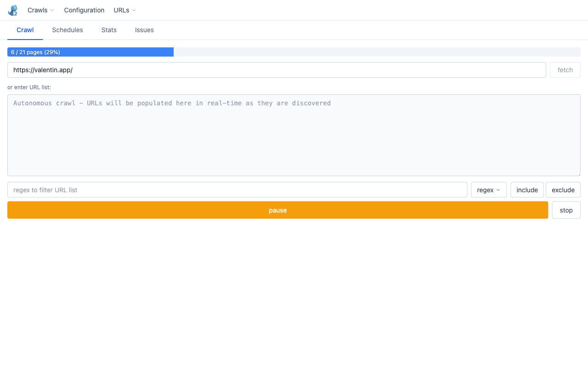Screen dimensions: 588x368
Task: Click the exclude button
Action: 563,190
